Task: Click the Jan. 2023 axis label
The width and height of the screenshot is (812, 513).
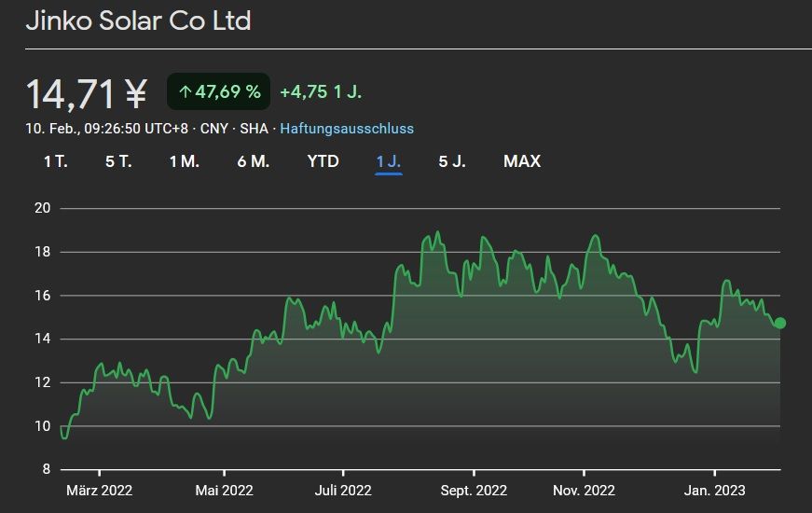Action: click(x=714, y=491)
